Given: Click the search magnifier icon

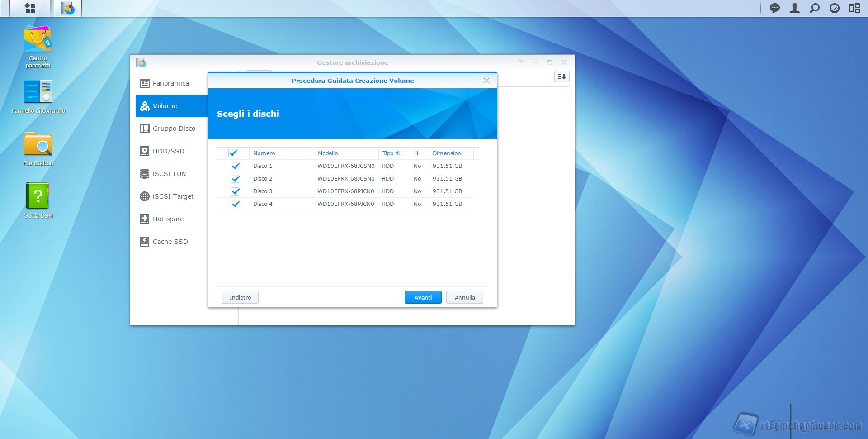Looking at the screenshot, I should click(x=814, y=8).
